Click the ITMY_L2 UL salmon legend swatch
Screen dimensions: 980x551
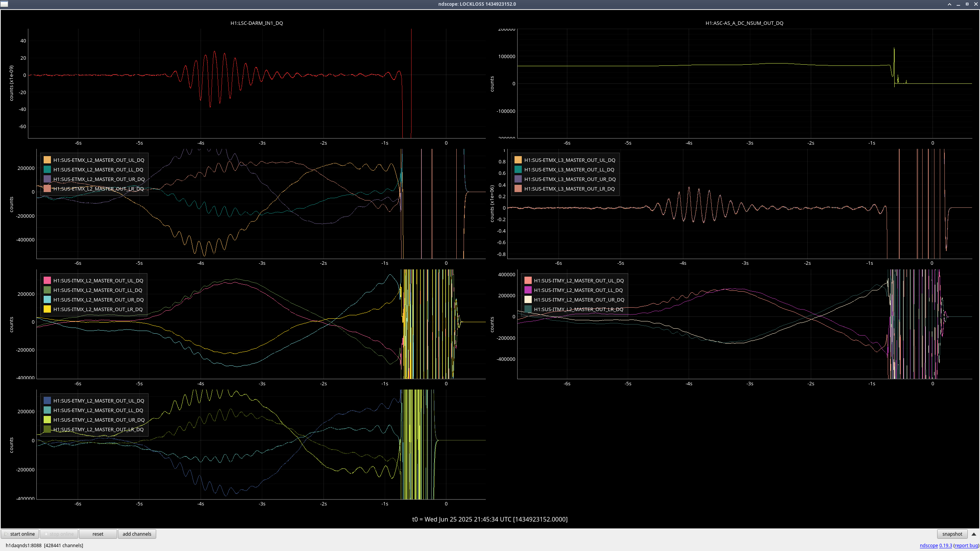(528, 280)
